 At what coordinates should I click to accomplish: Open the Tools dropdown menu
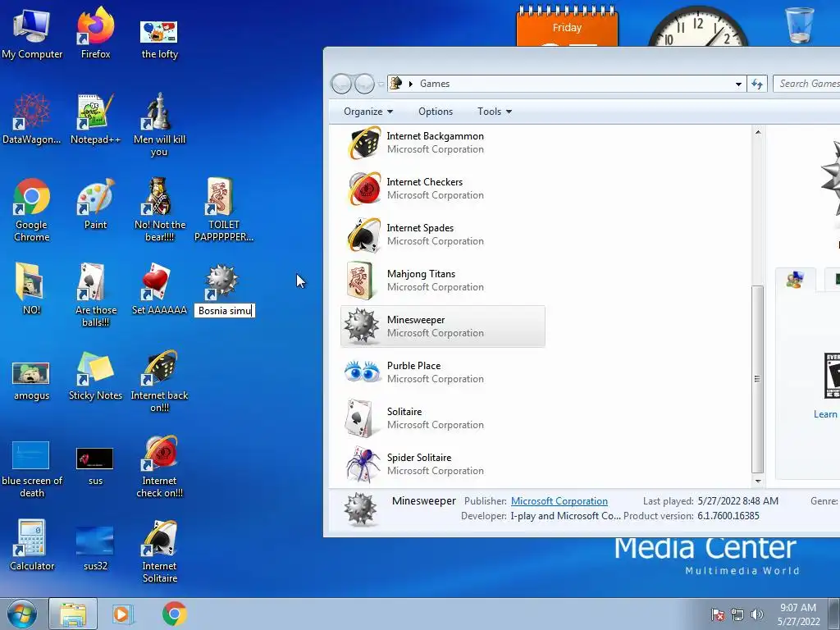[495, 112]
